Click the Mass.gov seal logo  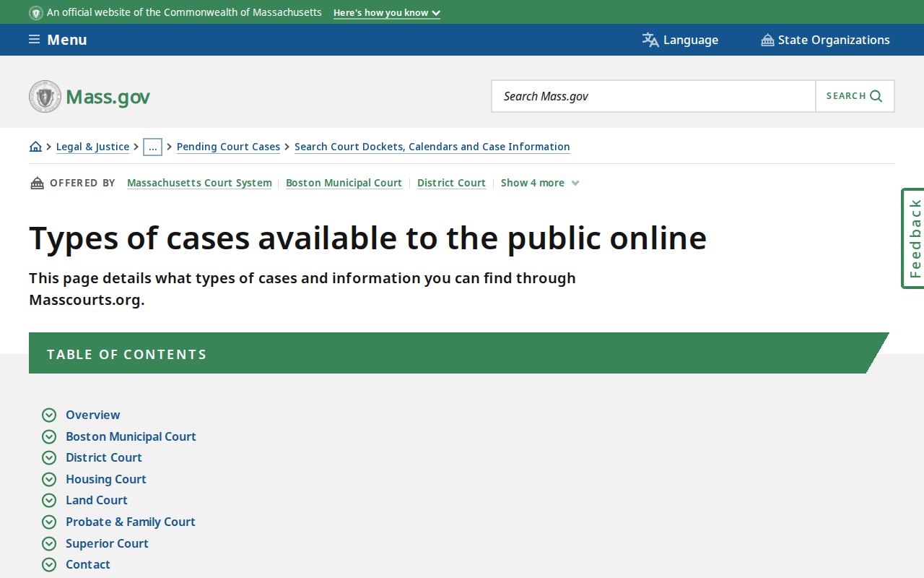(45, 96)
